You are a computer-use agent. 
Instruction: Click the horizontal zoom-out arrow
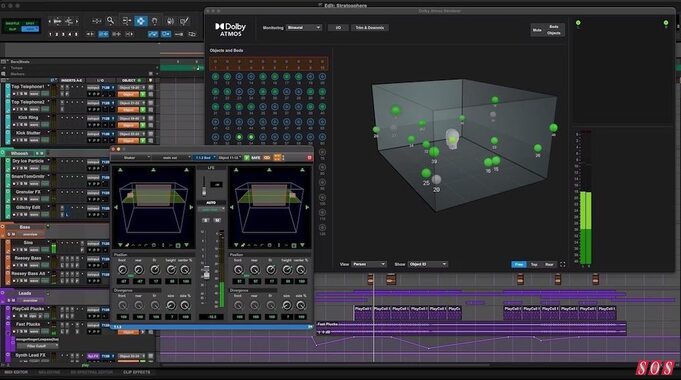(50, 21)
